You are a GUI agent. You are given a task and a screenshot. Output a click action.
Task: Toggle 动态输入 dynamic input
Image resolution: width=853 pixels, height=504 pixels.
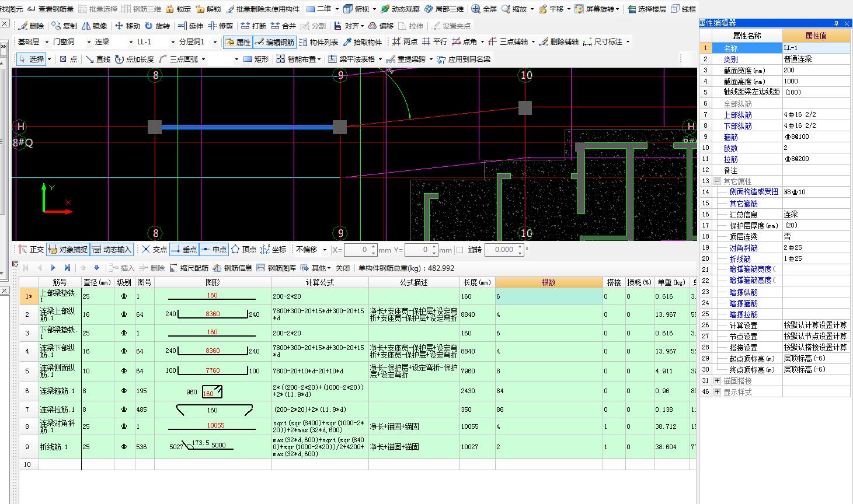(x=112, y=250)
